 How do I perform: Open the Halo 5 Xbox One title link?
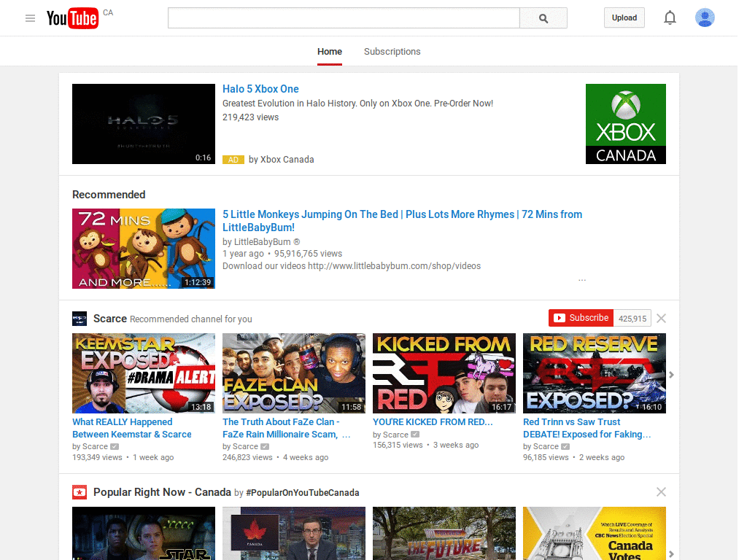260,89
